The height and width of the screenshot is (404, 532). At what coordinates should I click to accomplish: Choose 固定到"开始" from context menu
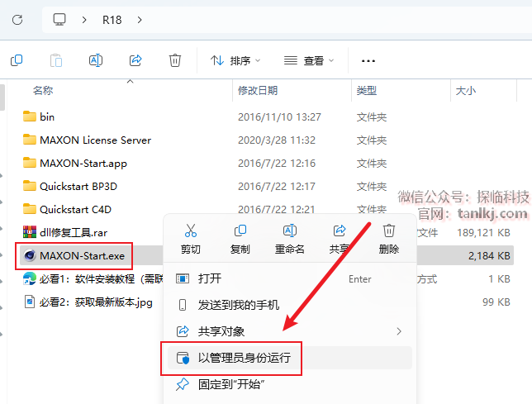point(290,384)
